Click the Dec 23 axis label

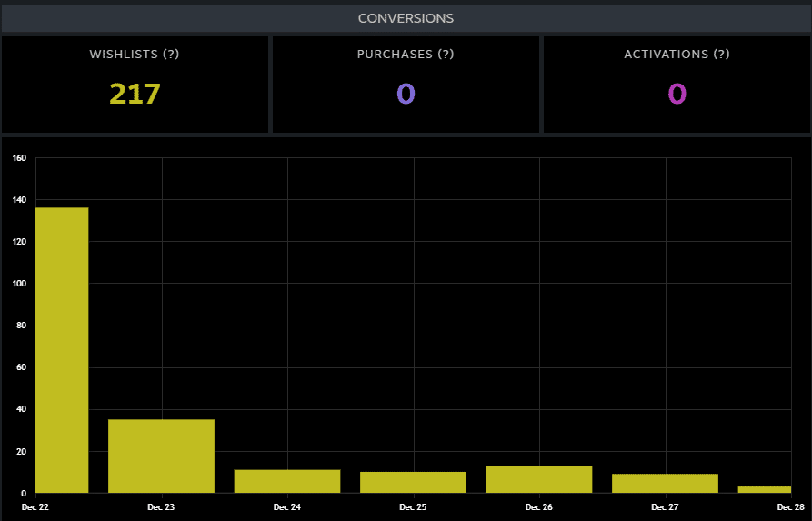click(x=161, y=507)
